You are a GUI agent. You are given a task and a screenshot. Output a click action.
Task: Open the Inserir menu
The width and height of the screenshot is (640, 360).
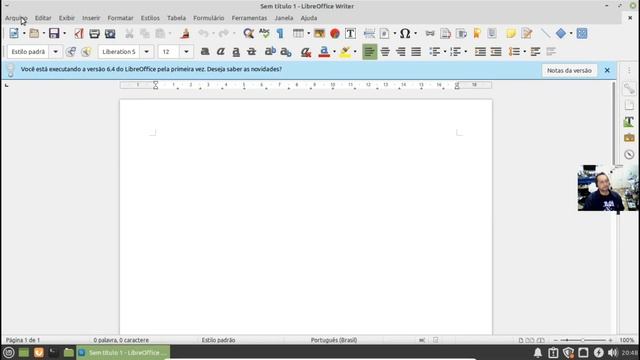pos(91,18)
